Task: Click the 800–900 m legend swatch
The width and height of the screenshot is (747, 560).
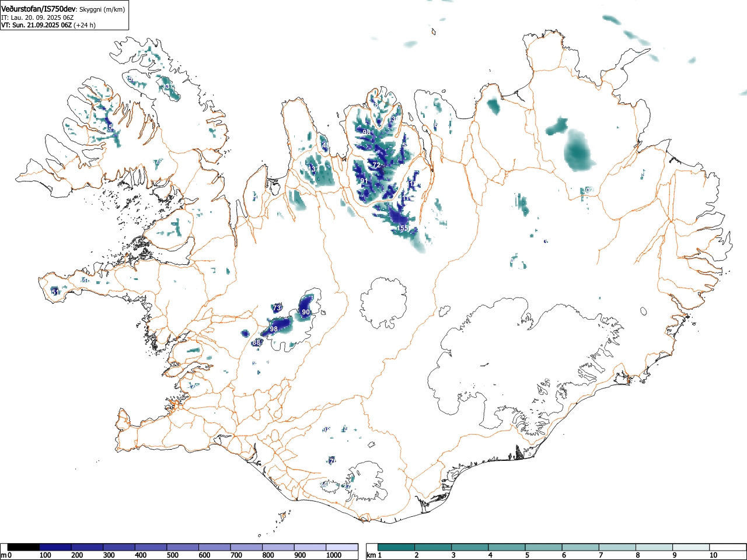Action: point(278,547)
